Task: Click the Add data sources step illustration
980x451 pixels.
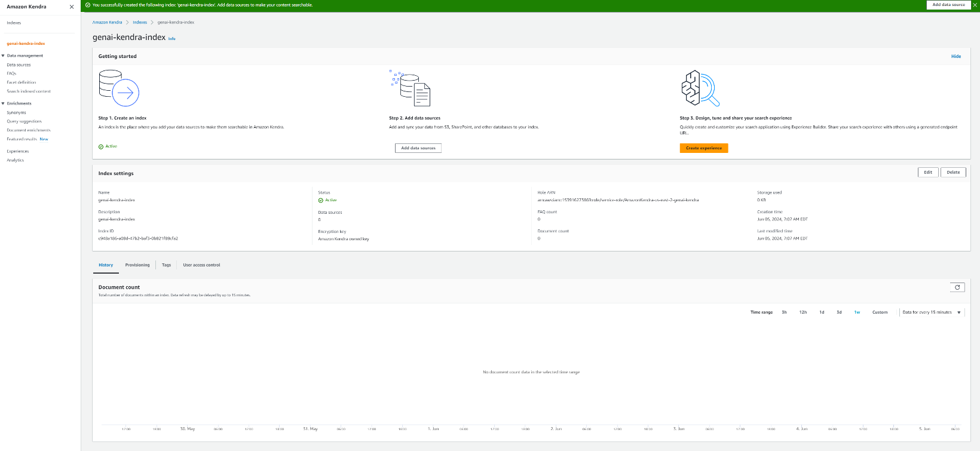Action: tap(410, 88)
